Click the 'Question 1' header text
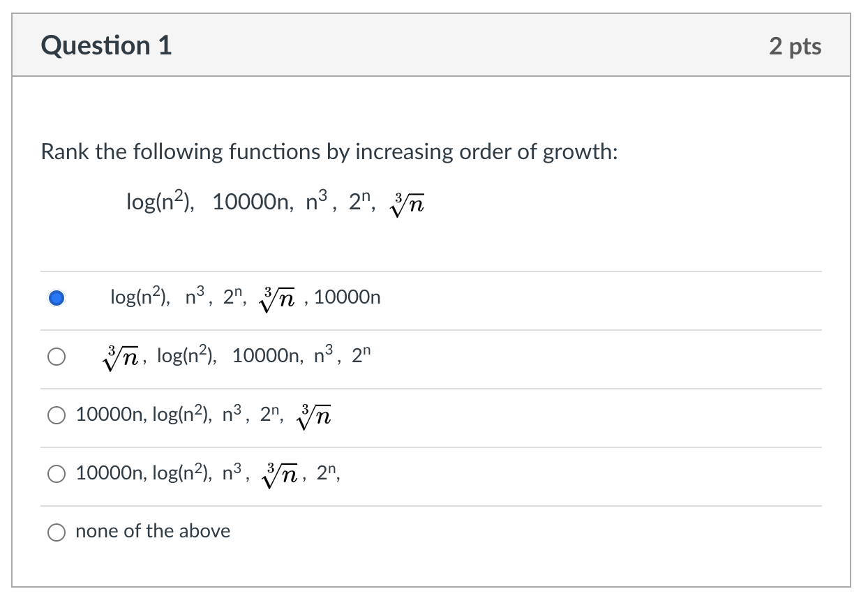This screenshot has width=868, height=596. point(106,45)
